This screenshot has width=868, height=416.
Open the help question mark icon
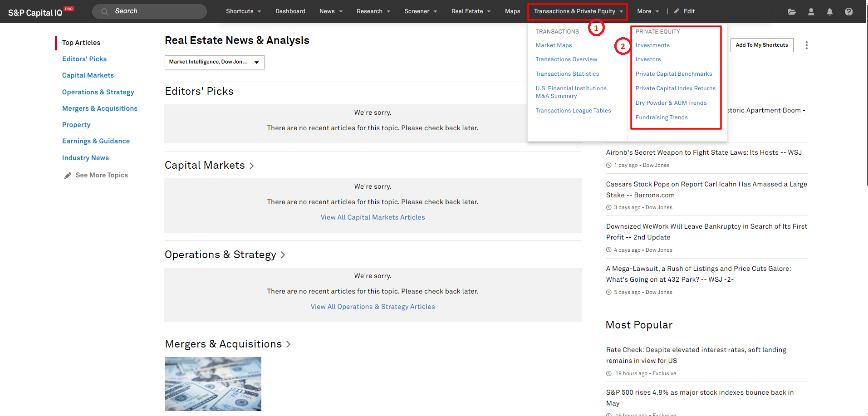point(848,12)
